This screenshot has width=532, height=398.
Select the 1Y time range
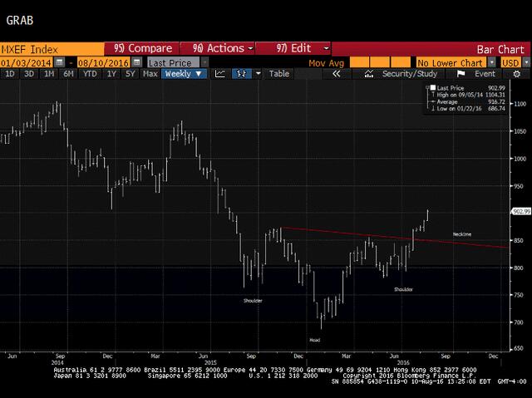point(111,74)
